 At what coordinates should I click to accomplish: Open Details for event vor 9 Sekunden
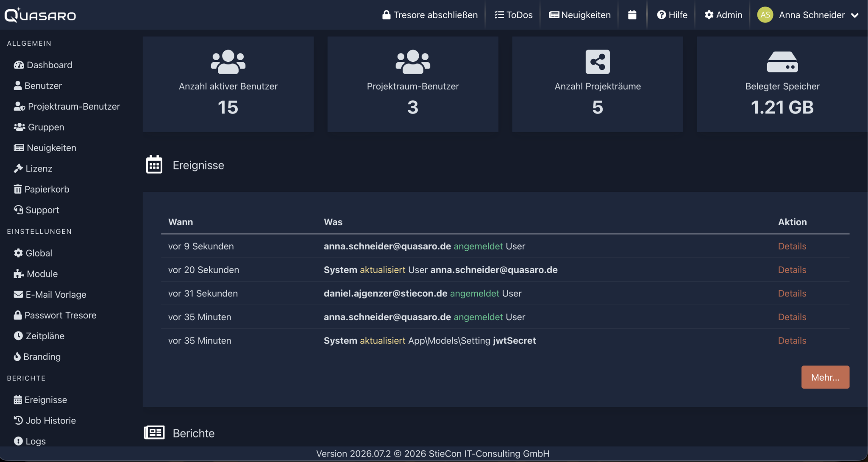792,246
